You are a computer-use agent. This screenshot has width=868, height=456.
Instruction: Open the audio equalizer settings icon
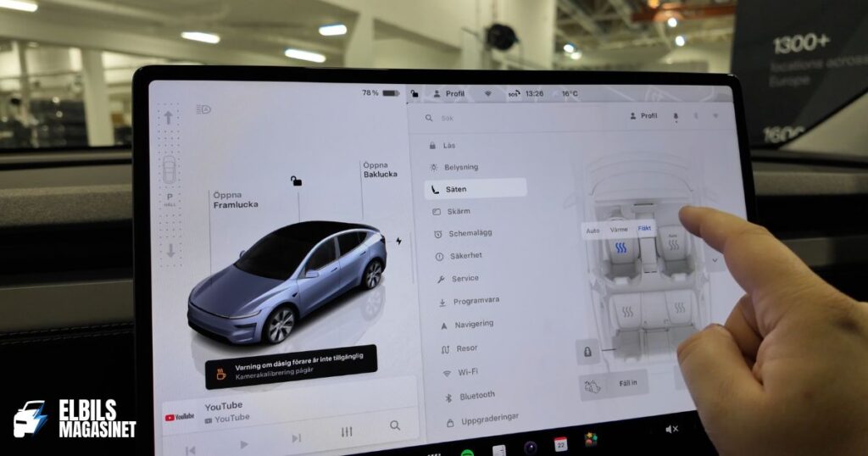(x=346, y=431)
